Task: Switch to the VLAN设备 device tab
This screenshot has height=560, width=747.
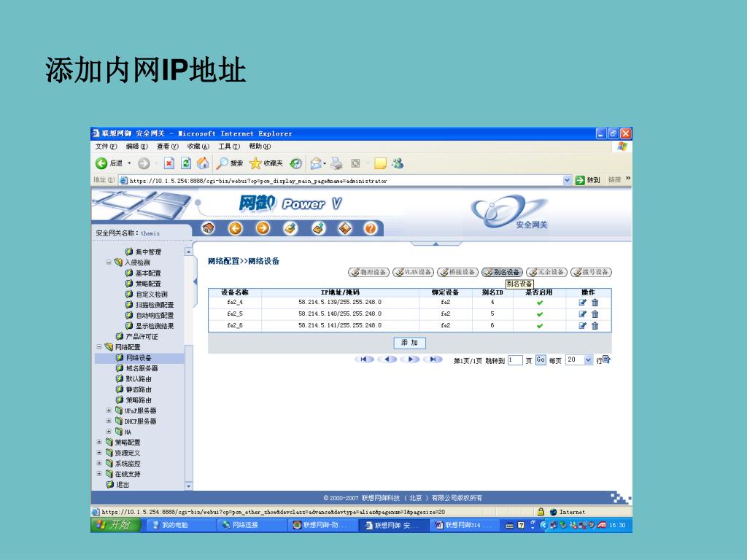Action: point(414,273)
